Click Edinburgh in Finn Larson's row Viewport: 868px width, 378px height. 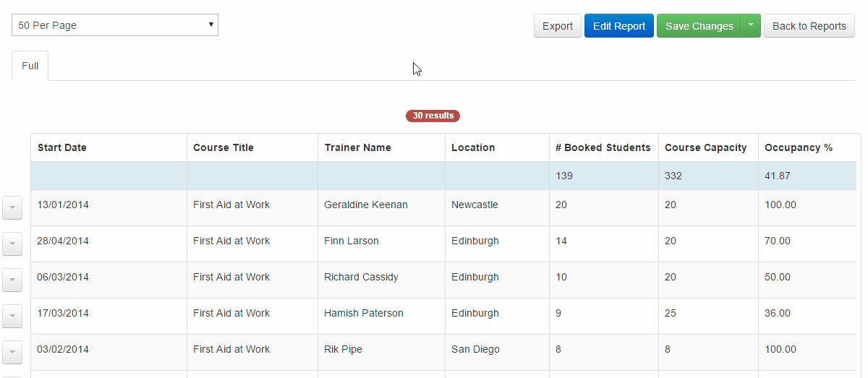475,241
